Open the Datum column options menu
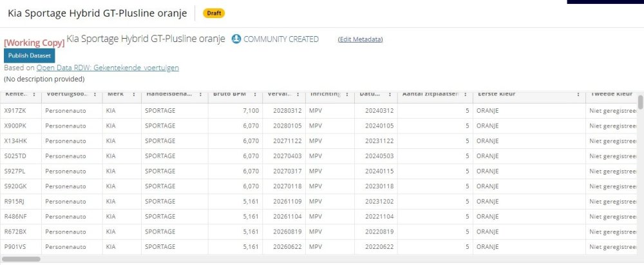 click(389, 94)
